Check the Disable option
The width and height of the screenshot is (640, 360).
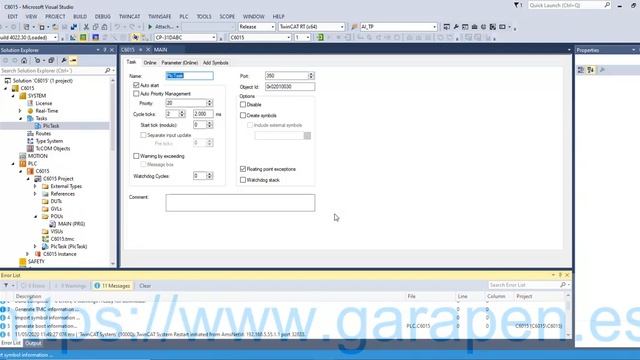[x=243, y=104]
